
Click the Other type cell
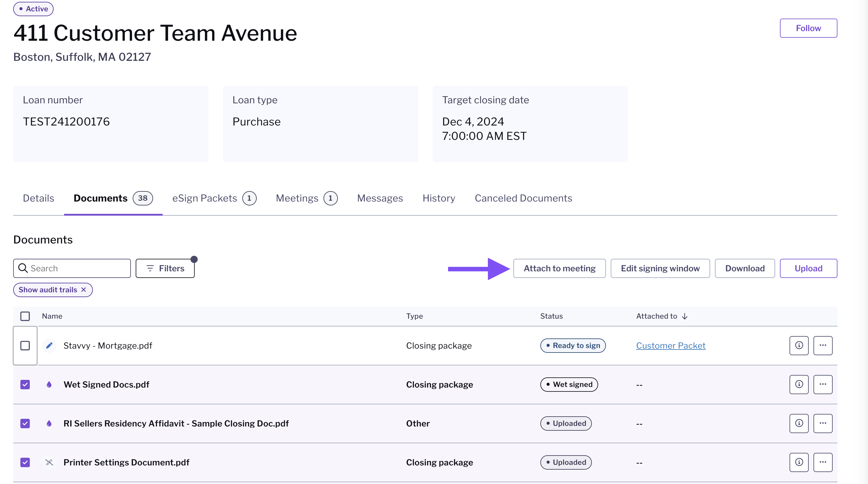pos(418,423)
